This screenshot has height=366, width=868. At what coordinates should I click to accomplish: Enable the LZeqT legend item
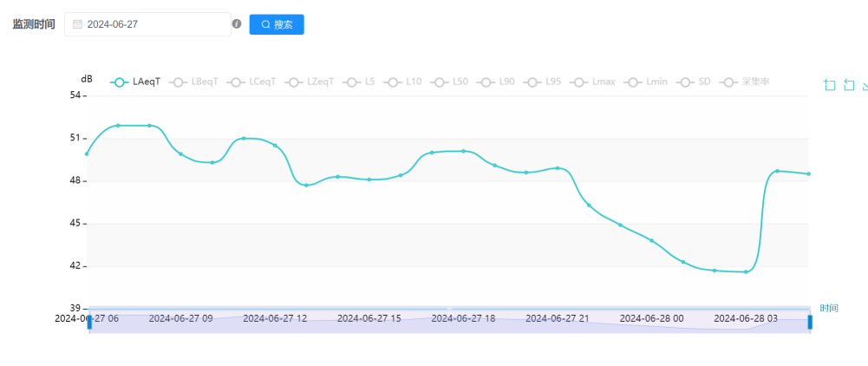tap(311, 82)
